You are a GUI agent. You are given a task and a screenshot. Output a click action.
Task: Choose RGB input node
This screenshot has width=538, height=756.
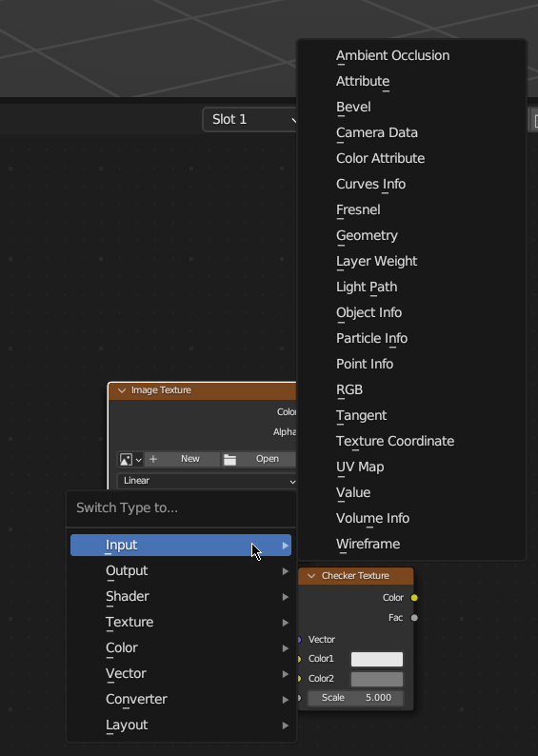pos(412,389)
